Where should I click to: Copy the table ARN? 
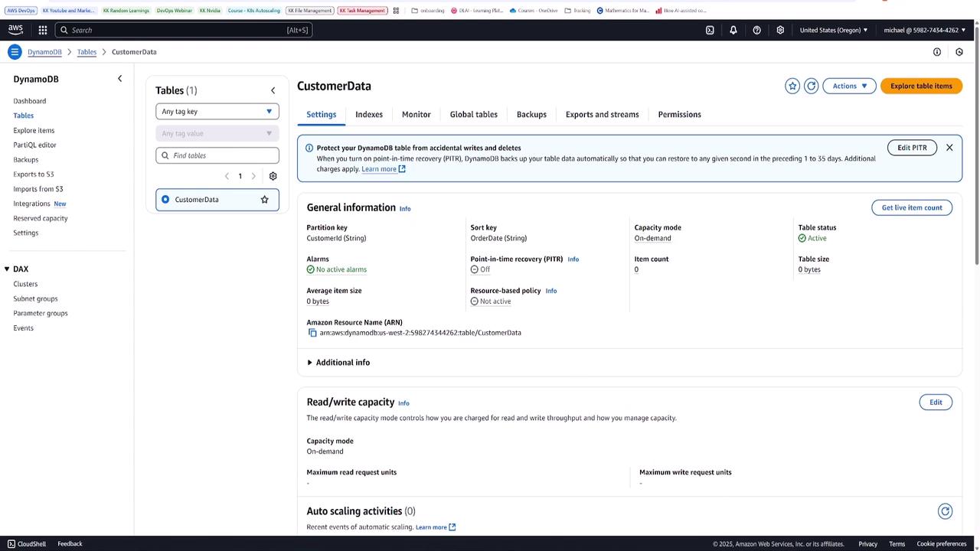point(312,333)
